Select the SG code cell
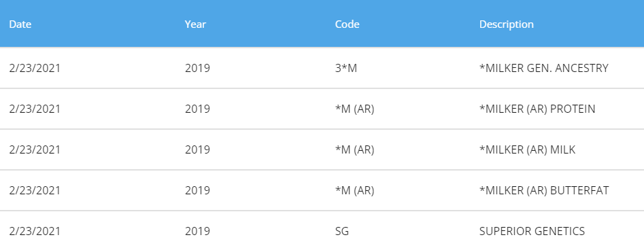 click(341, 231)
